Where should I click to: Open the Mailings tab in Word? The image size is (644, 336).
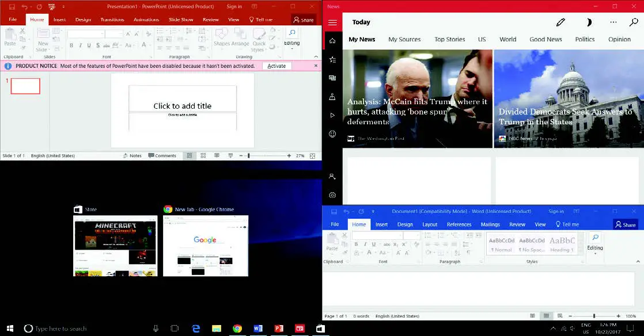(x=490, y=224)
